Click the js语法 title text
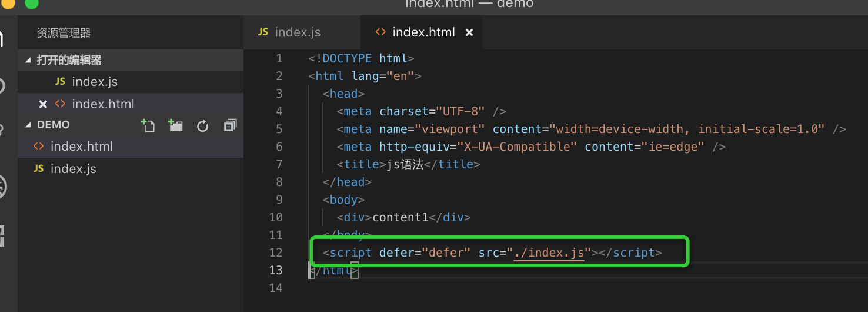 [404, 164]
